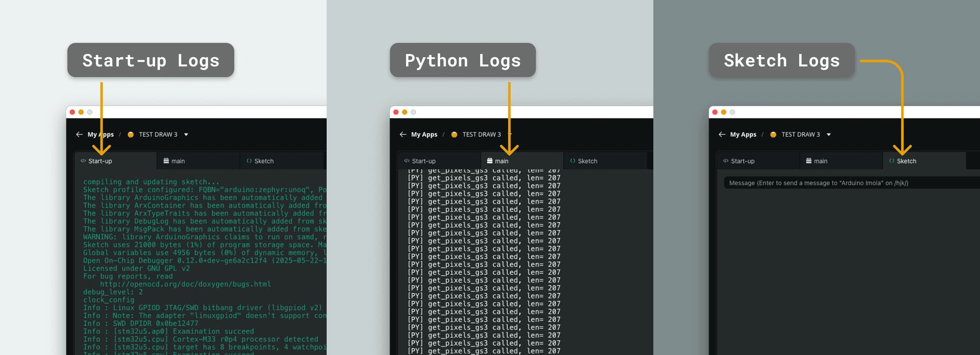Click the orange app emoji in the Start-up Logs window
The image size is (980, 355).
(x=130, y=134)
